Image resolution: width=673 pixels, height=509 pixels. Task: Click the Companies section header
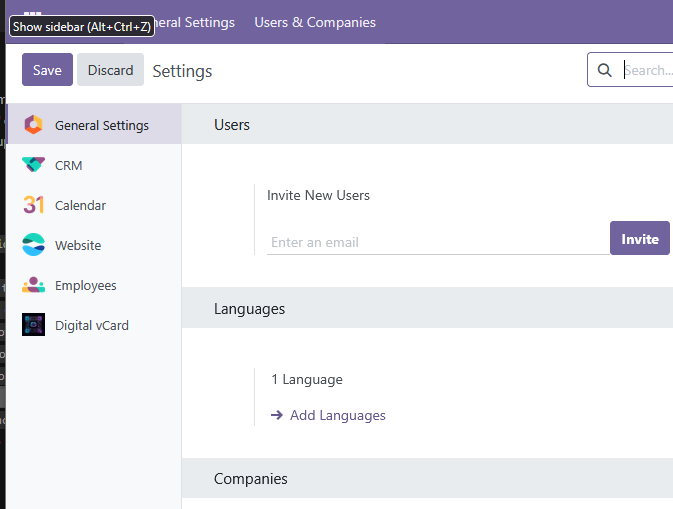[x=251, y=479]
